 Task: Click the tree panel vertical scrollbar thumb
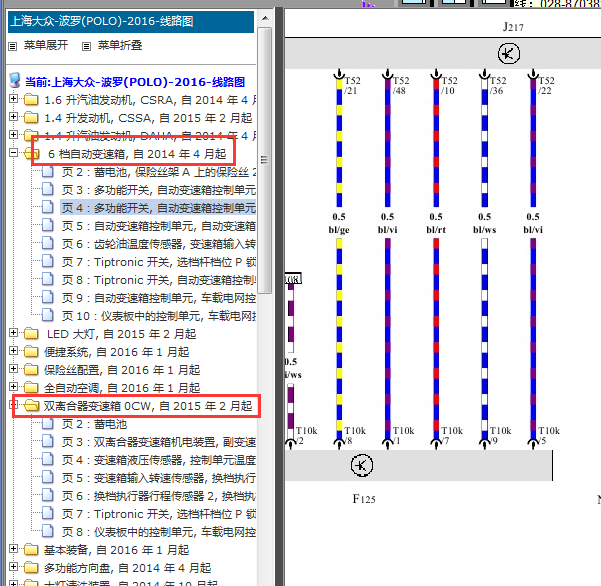[x=265, y=160]
